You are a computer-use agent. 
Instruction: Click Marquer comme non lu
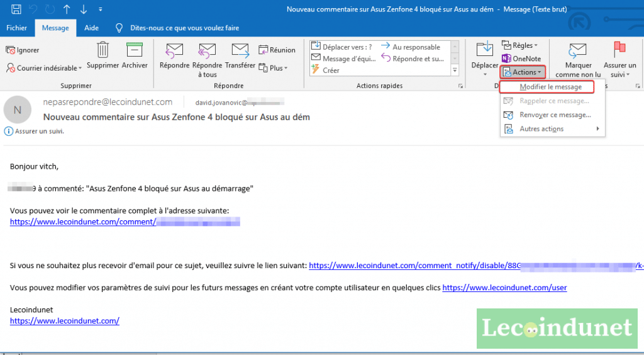tap(578, 60)
